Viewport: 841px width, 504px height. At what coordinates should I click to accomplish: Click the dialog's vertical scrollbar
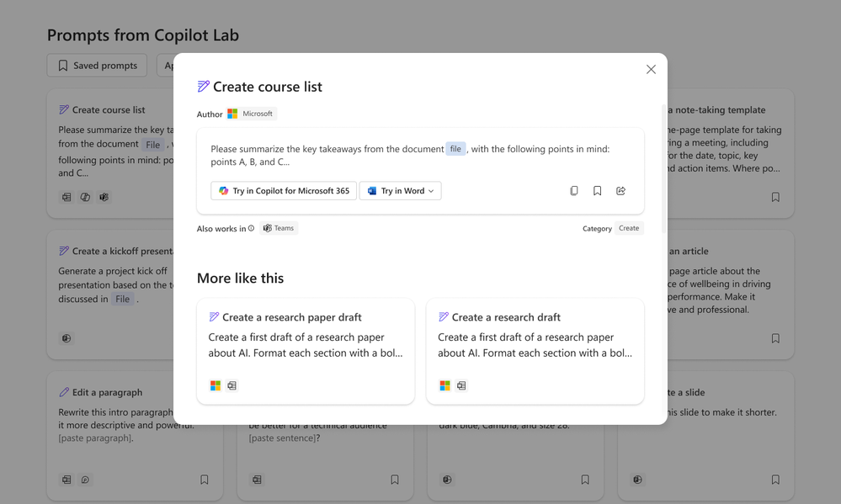click(x=664, y=169)
